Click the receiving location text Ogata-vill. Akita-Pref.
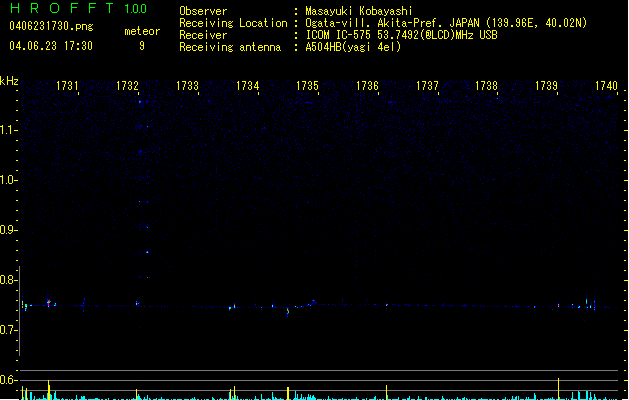629x400 pixels. point(375,23)
